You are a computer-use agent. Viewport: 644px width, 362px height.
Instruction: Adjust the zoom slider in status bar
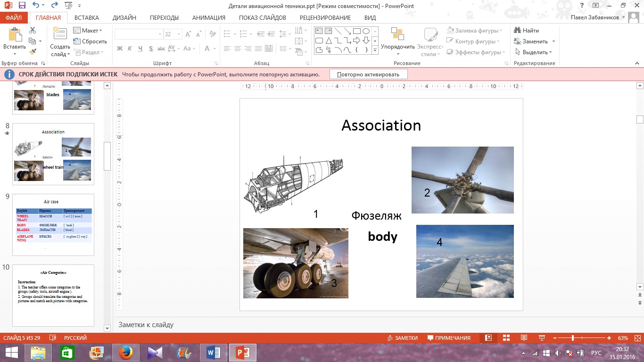(x=573, y=338)
